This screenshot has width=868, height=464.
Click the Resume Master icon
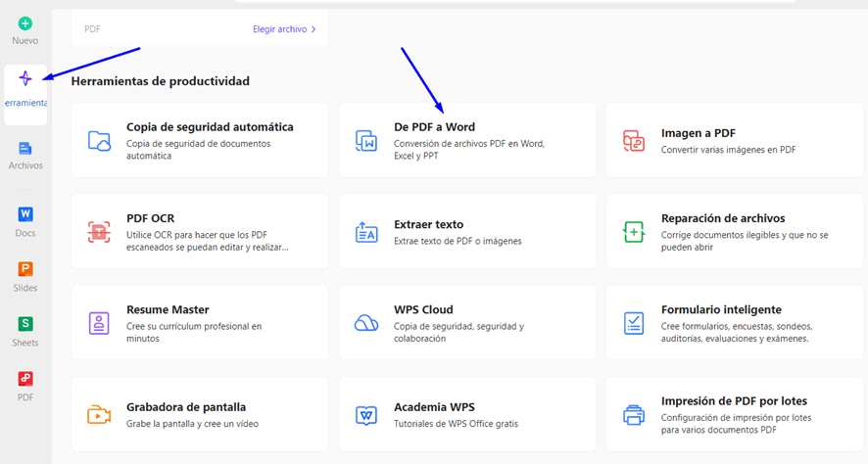[99, 323]
